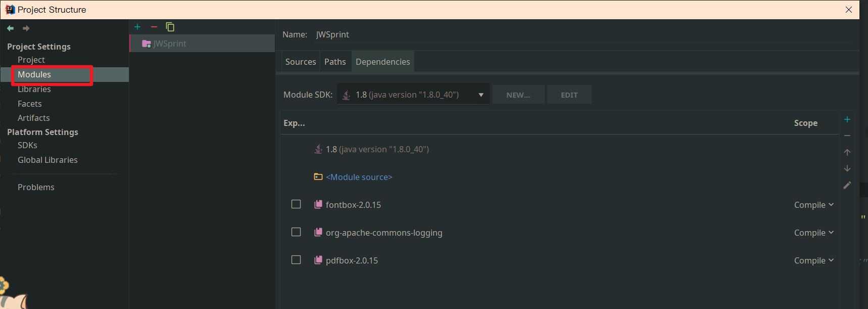
Task: Add a dependency using the plus icon
Action: point(847,119)
